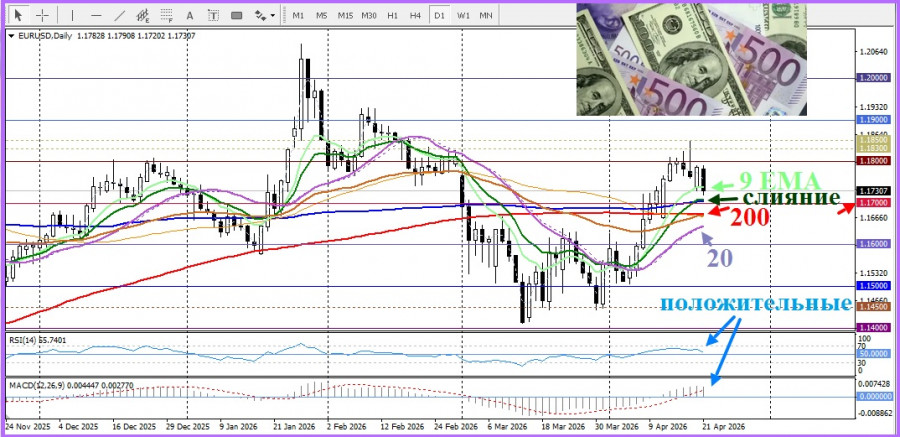Choose the Text tool marked A
This screenshot has width=900, height=437.
[x=191, y=15]
